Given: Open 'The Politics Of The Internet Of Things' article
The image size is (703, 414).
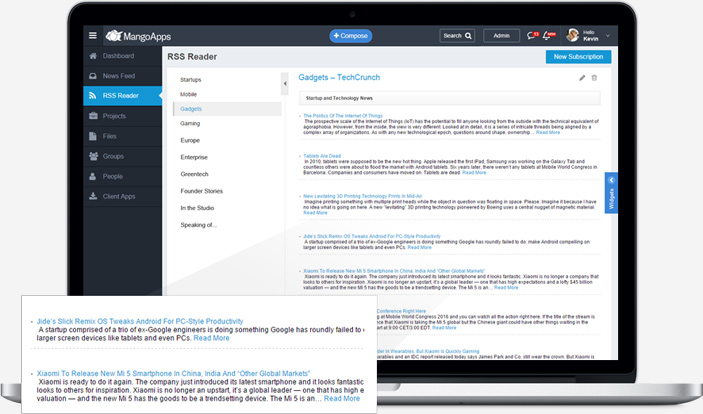Looking at the screenshot, I should coord(343,116).
